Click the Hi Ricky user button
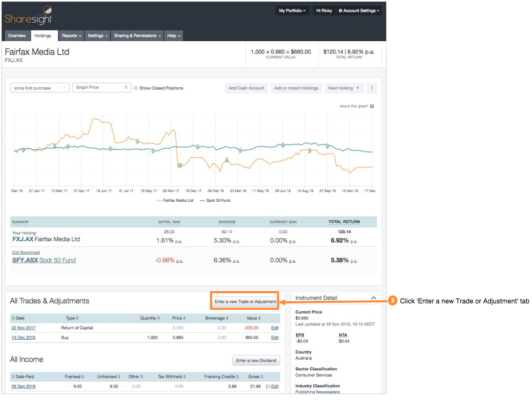This screenshot has width=532, height=404. tap(324, 11)
